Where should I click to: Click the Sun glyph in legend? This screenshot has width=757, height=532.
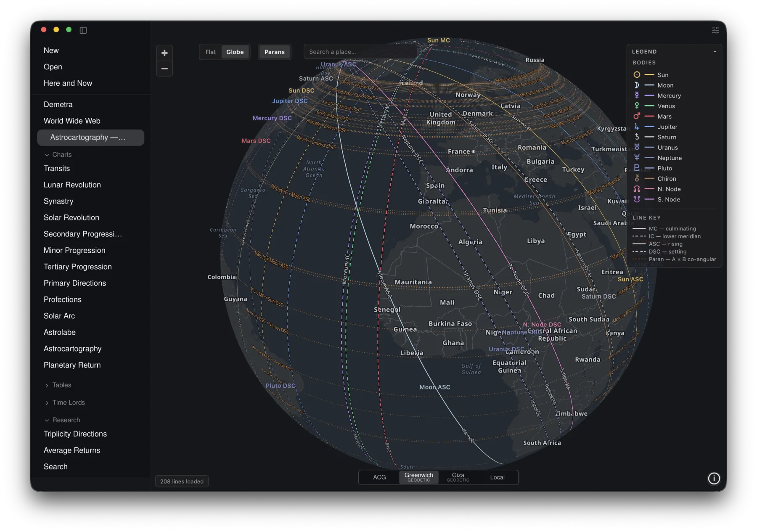coord(637,75)
